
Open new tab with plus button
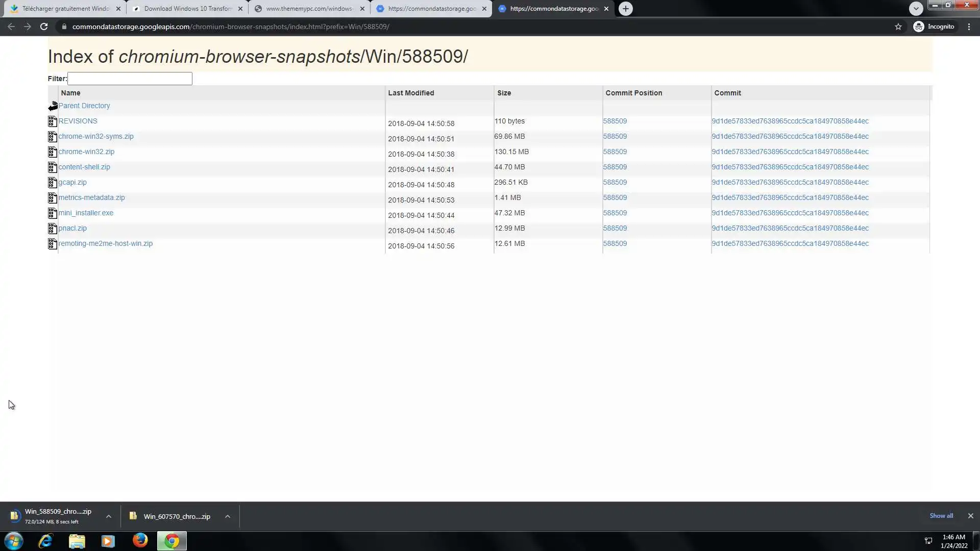[625, 9]
